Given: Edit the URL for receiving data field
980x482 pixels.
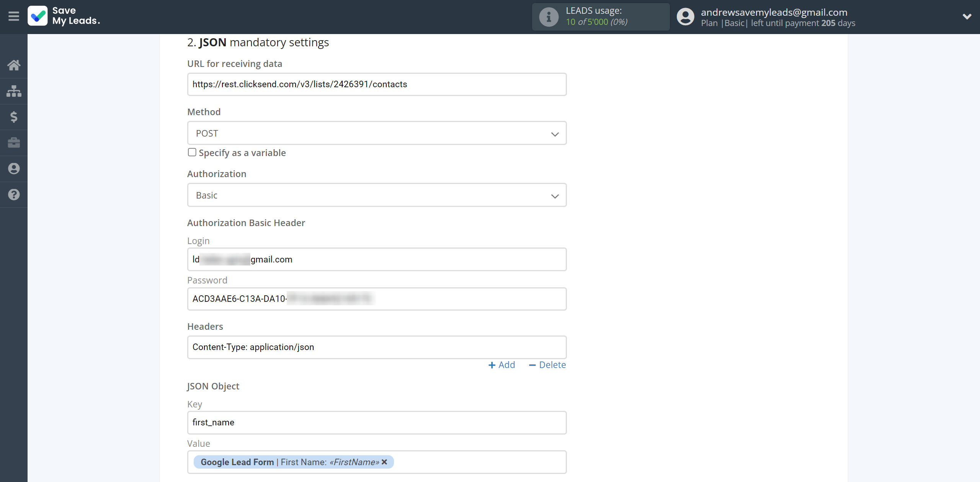Looking at the screenshot, I should tap(377, 84).
